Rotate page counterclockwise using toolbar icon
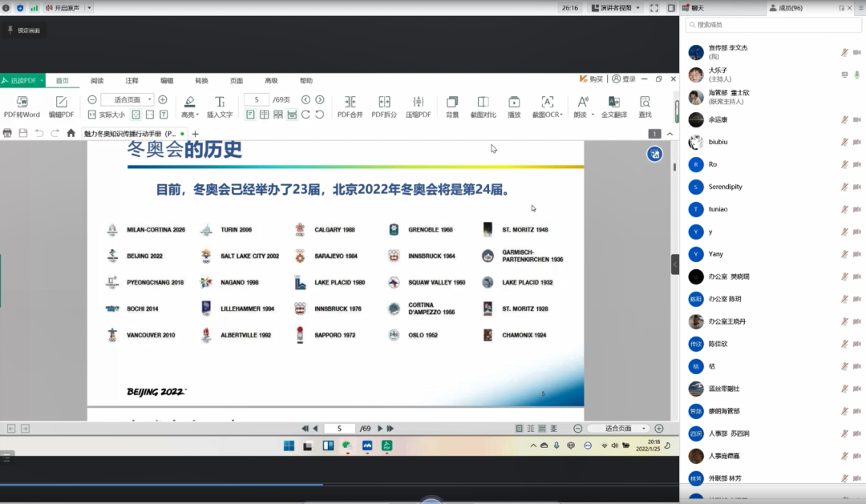 320,115
